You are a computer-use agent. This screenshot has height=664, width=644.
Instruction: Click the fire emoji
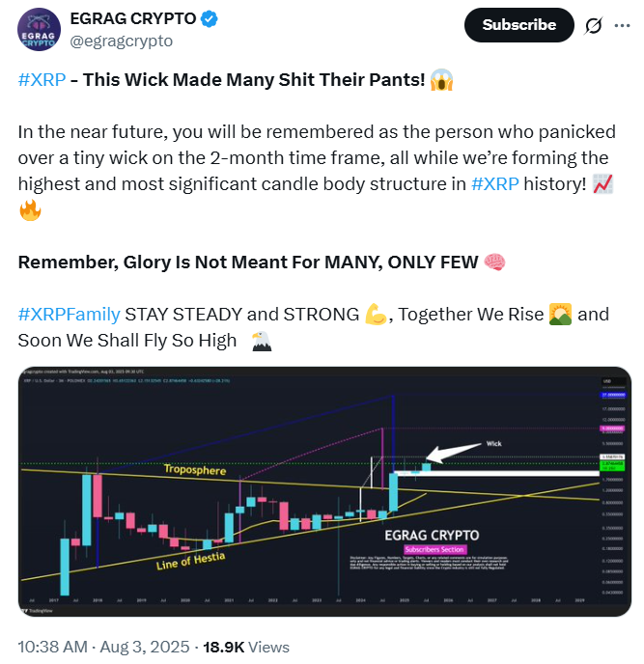tap(30, 209)
